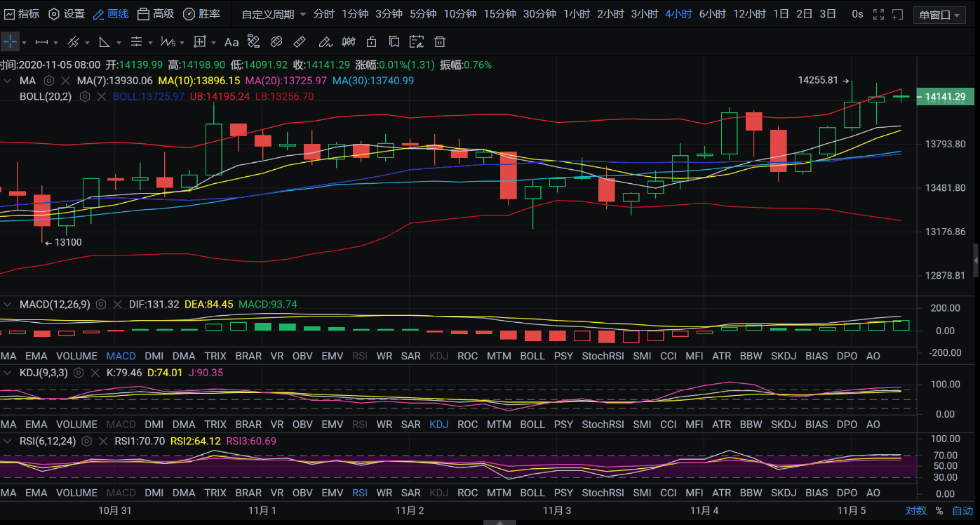Switch to the 1日 timeframe

[x=780, y=14]
